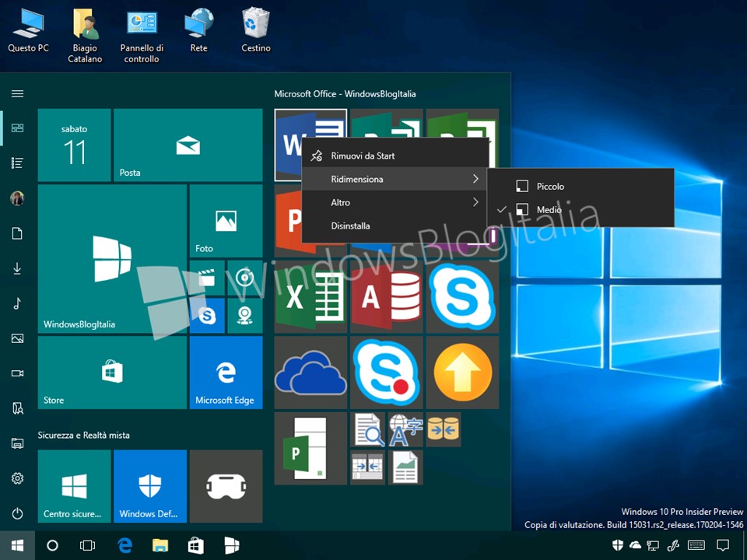Screen dimensions: 747x560
Task: Select Pannello di controllo desktop icon
Action: [142, 35]
